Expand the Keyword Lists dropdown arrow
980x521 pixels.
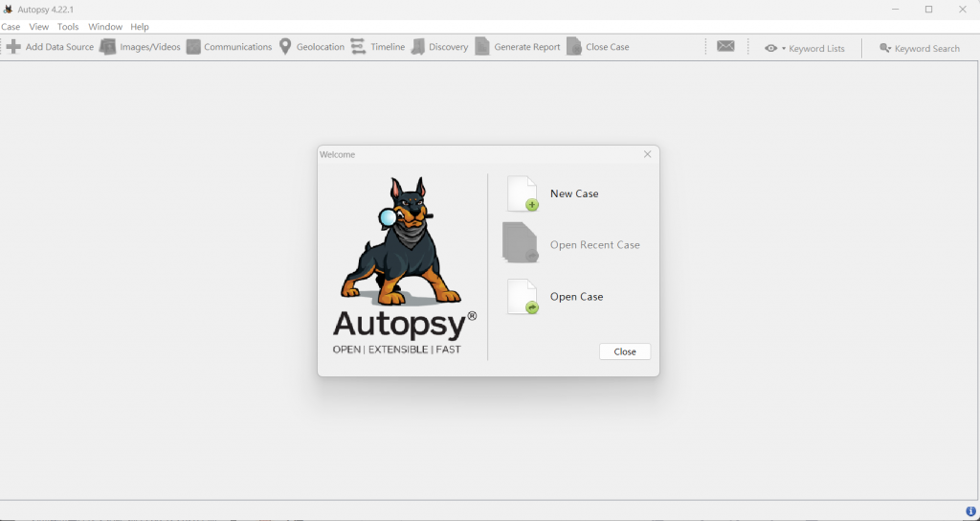pyautogui.click(x=784, y=49)
